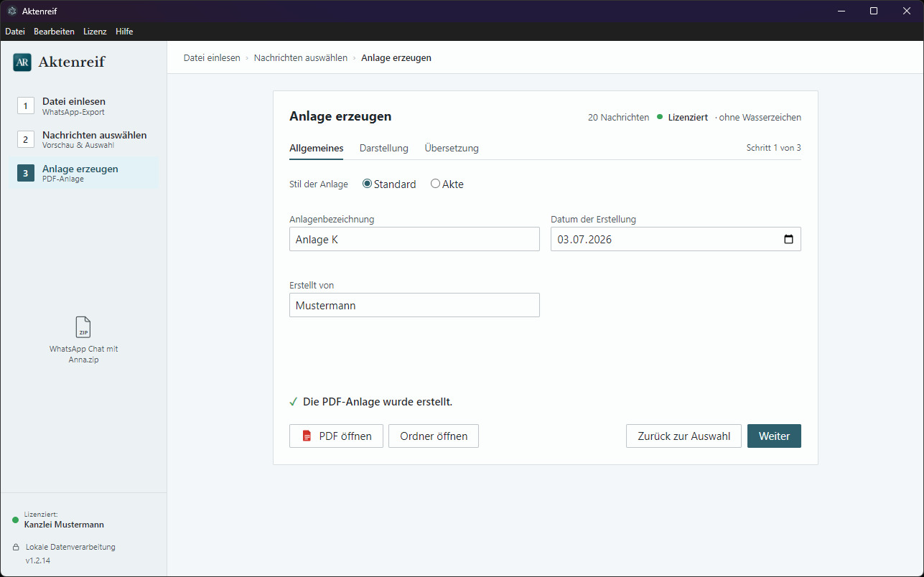Open the Datei menu
Screen dimensions: 924x577
[x=15, y=32]
